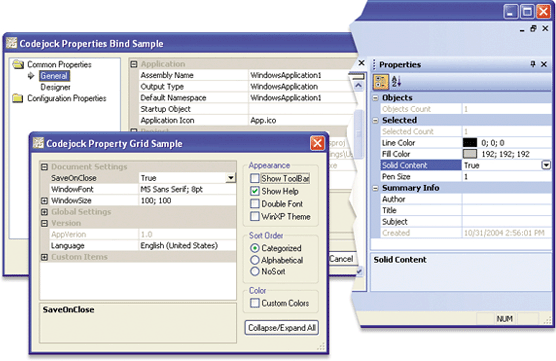This screenshot has height=361, width=556.
Task: Restore the inner child window icon
Action: (x=533, y=29)
